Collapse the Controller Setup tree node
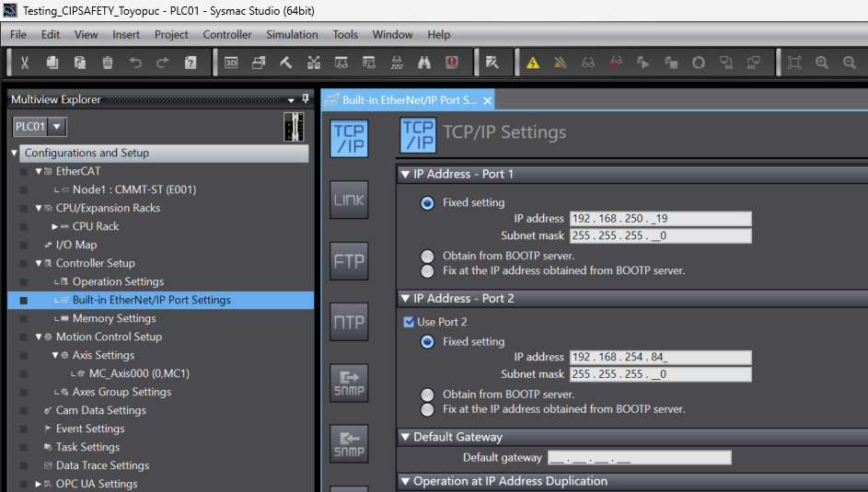 coord(38,263)
